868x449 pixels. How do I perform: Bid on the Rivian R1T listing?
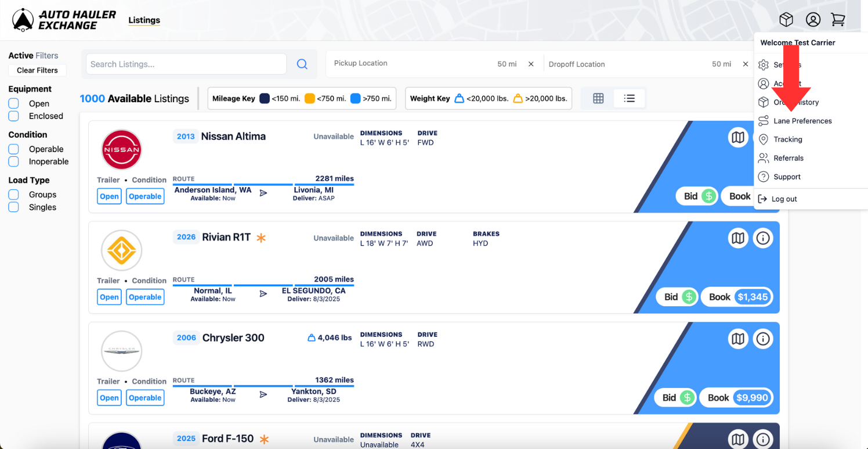[678, 297]
